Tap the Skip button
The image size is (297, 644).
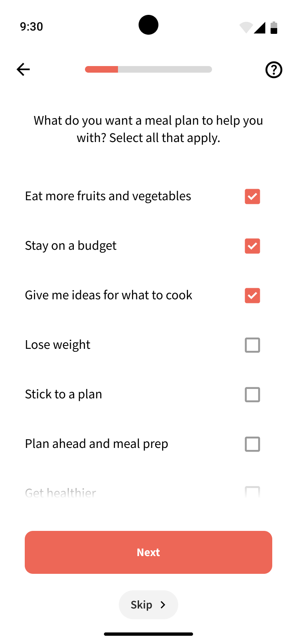(142, 605)
